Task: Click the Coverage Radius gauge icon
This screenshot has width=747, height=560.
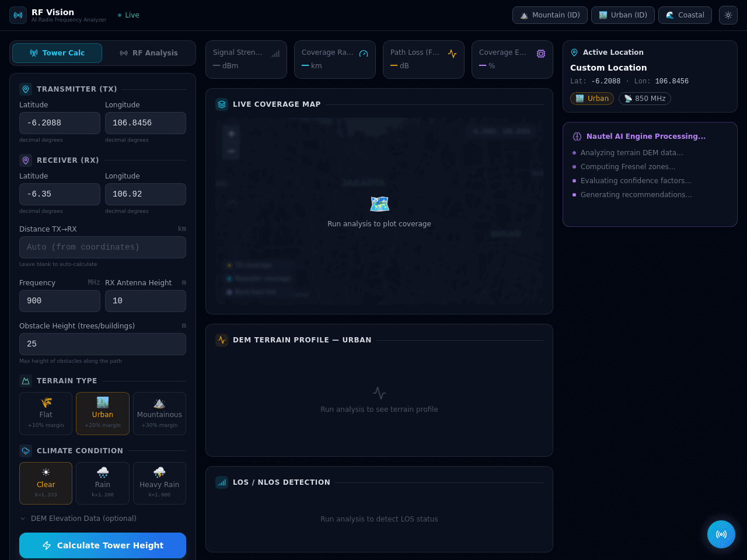Action: coord(364,54)
